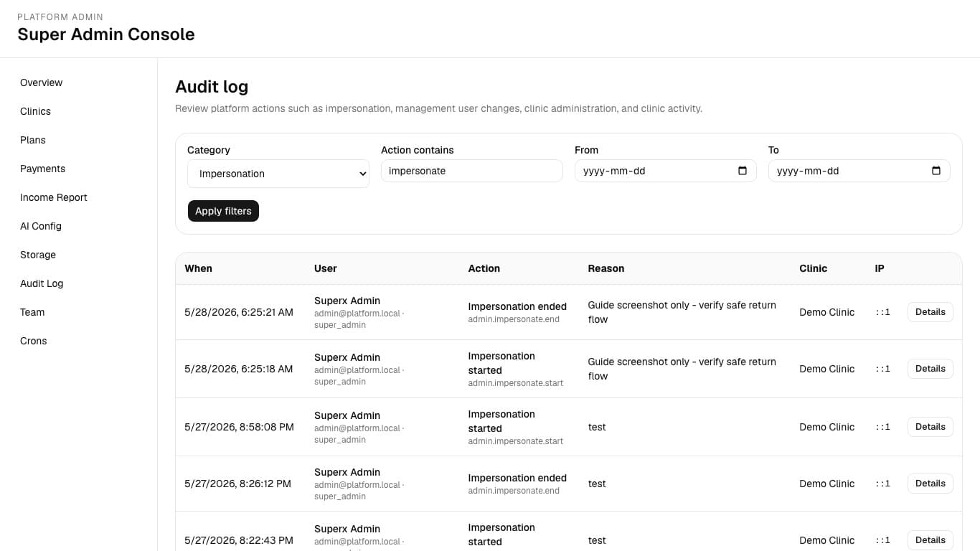This screenshot has width=980, height=551.
Task: Focus the From date input
Action: tap(666, 171)
